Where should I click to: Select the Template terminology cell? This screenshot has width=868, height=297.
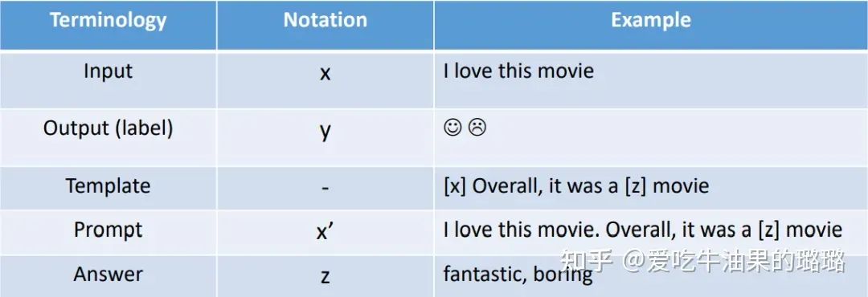click(x=108, y=185)
